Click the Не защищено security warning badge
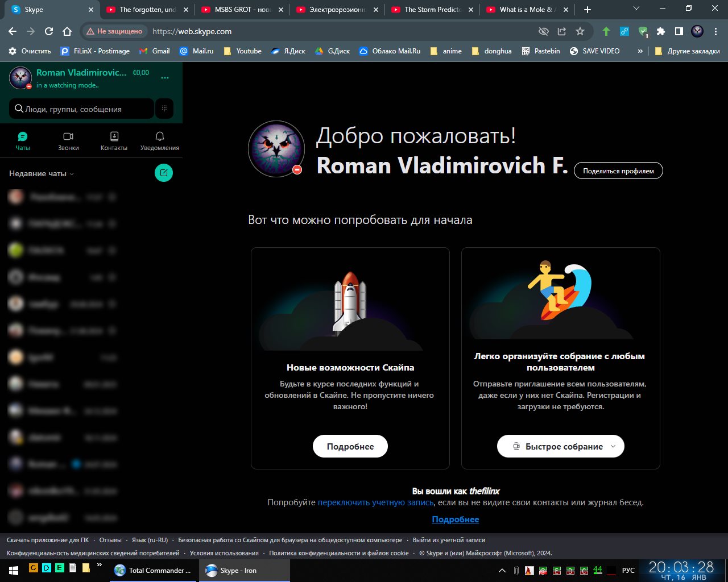Viewport: 728px width, 582px height. [x=114, y=31]
